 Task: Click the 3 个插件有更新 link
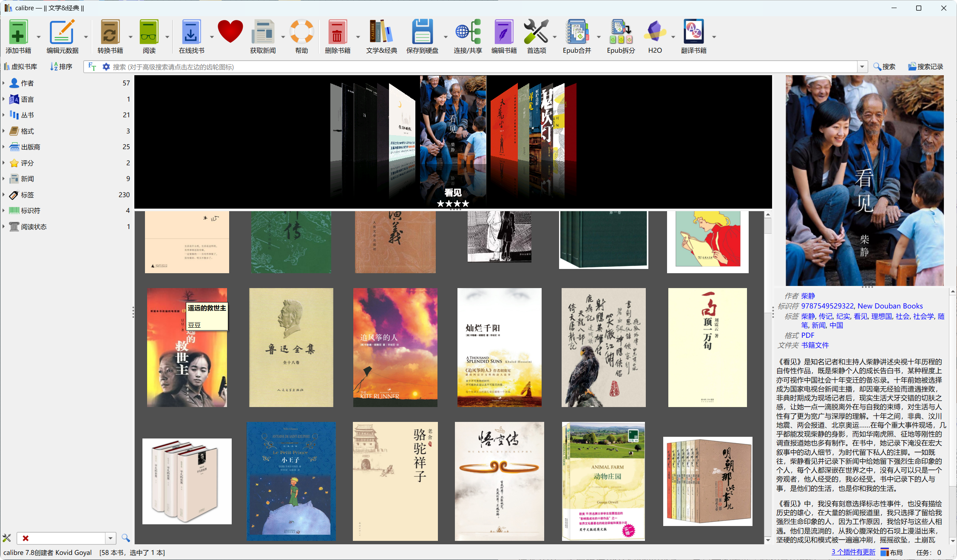point(853,552)
